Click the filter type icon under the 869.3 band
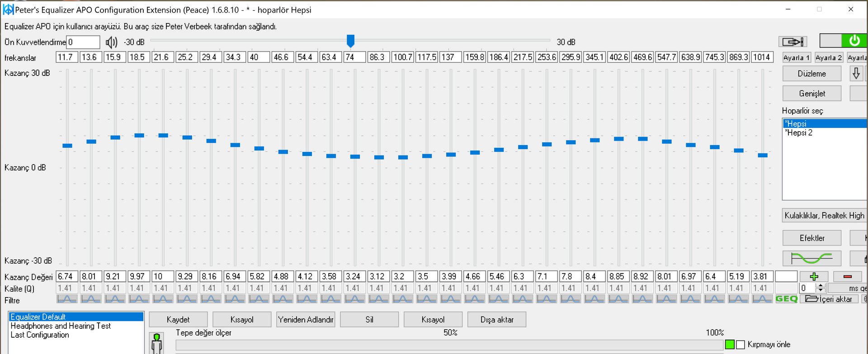868x354 pixels. (738, 299)
